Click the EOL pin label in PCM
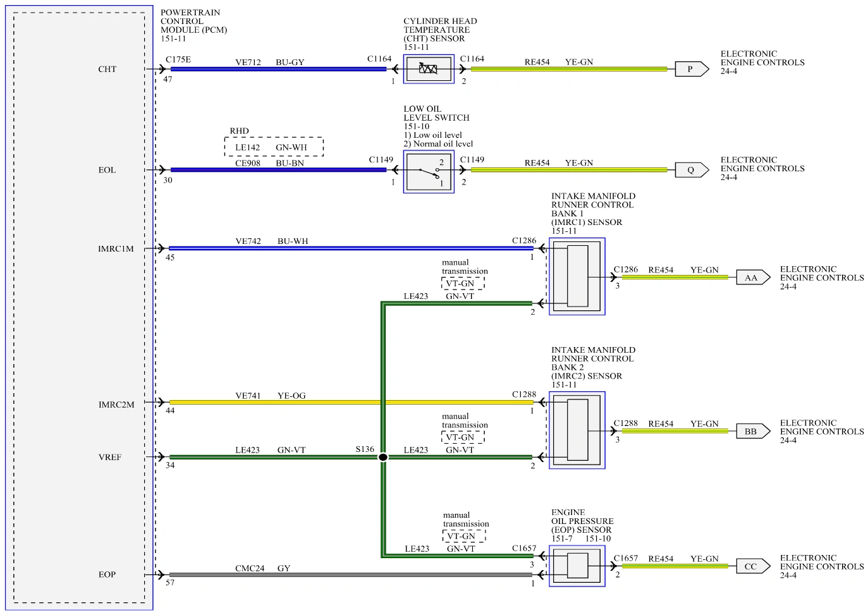The height and width of the screenshot is (615, 868). pyautogui.click(x=107, y=170)
